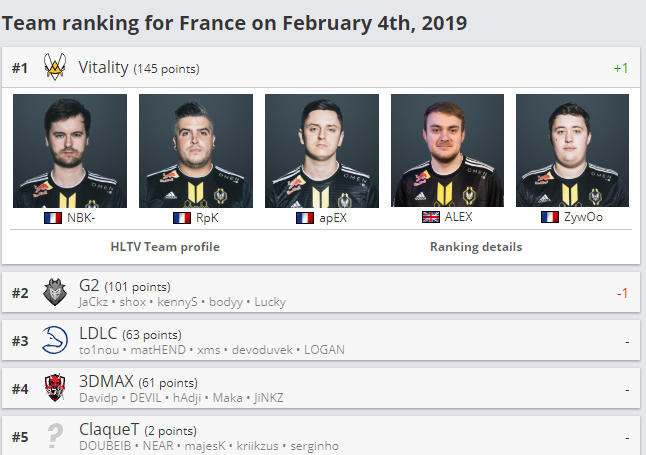Viewport: 646px width, 455px height.
Task: Click the 3DMAX red devil logo
Action: (55, 388)
